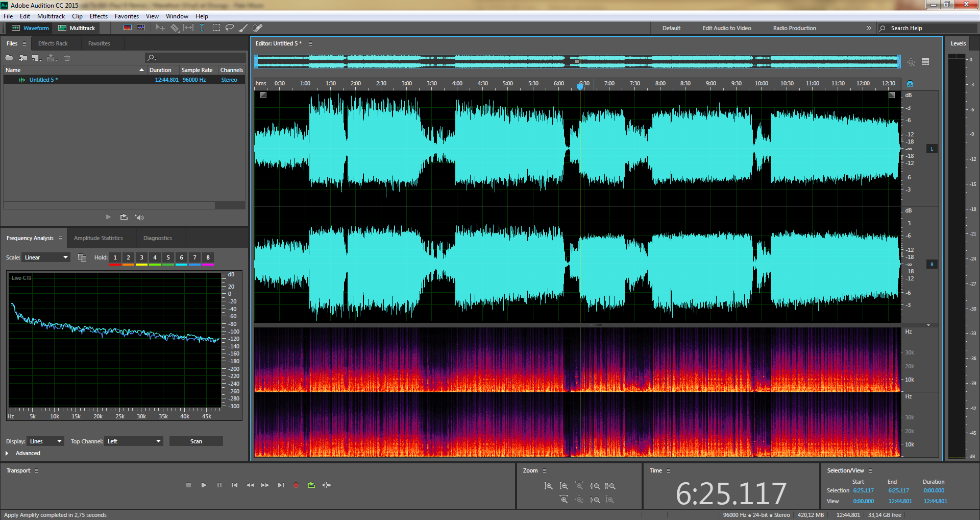
Task: Toggle Hold button 6
Action: [x=181, y=257]
